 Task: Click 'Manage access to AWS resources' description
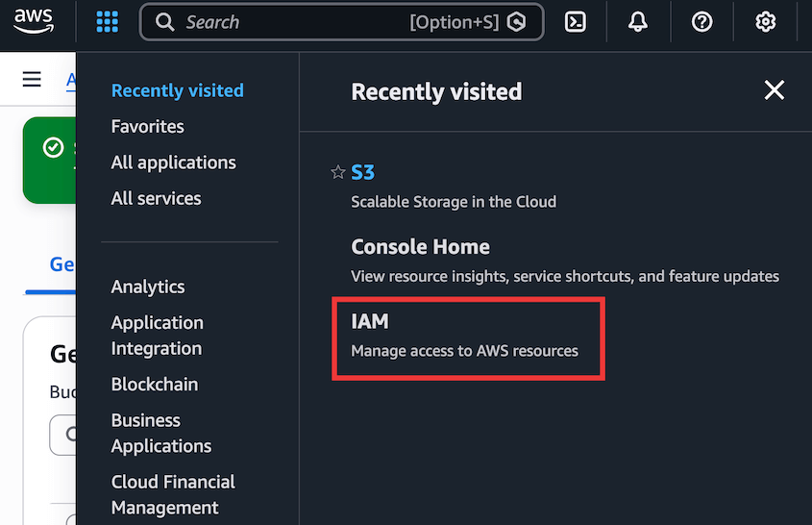click(x=464, y=351)
